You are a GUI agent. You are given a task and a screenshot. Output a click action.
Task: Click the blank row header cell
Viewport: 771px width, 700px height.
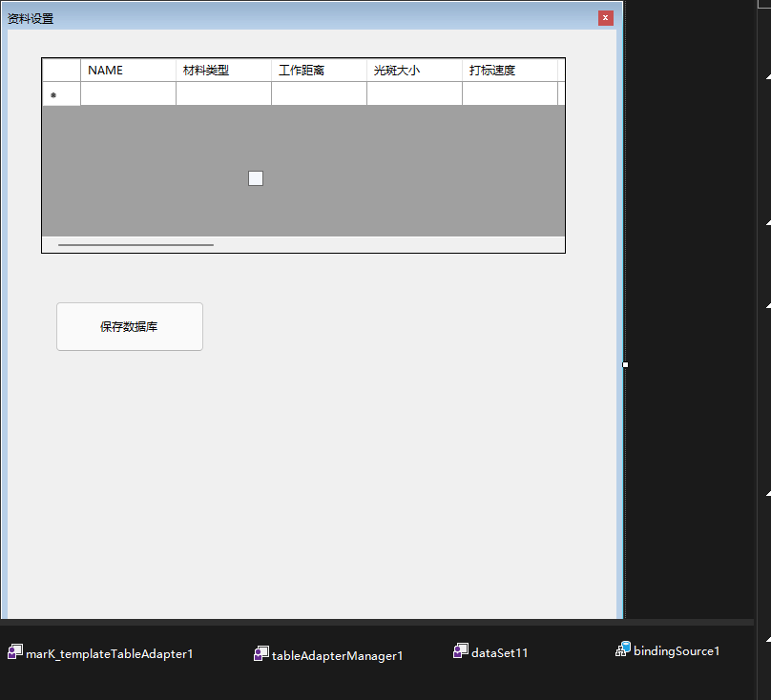click(61, 70)
